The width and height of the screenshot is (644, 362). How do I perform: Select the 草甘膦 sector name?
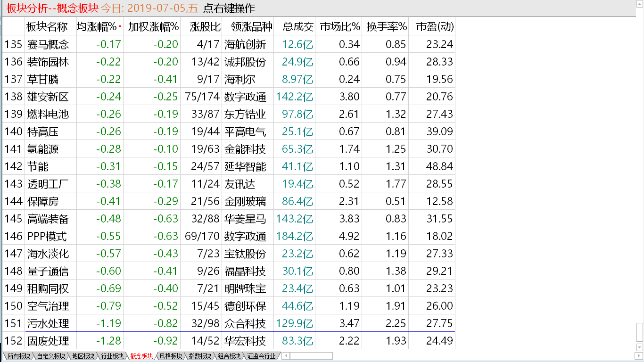(43, 79)
